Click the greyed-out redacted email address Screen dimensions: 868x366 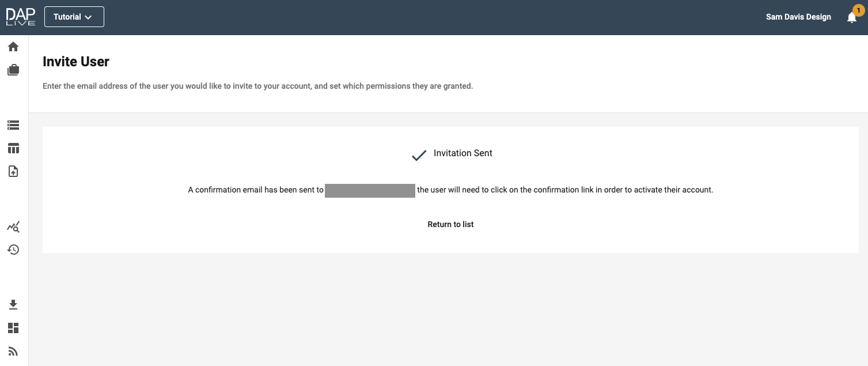(370, 191)
